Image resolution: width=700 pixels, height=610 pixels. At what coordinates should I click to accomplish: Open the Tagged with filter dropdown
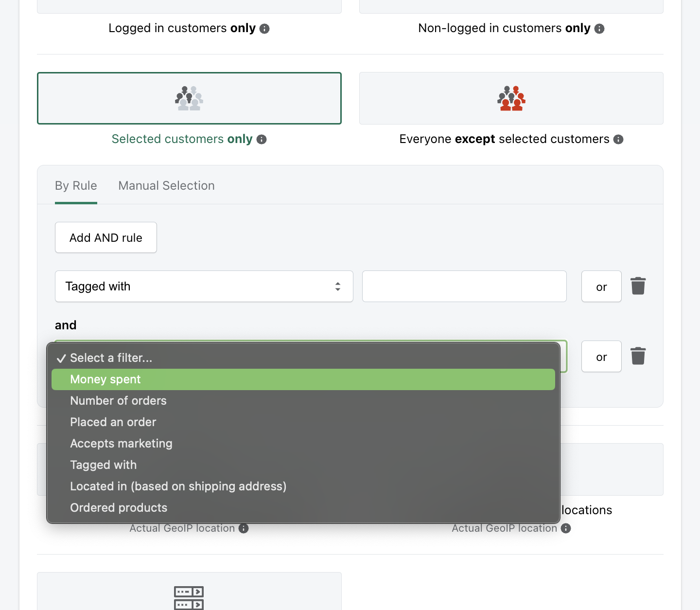(204, 287)
